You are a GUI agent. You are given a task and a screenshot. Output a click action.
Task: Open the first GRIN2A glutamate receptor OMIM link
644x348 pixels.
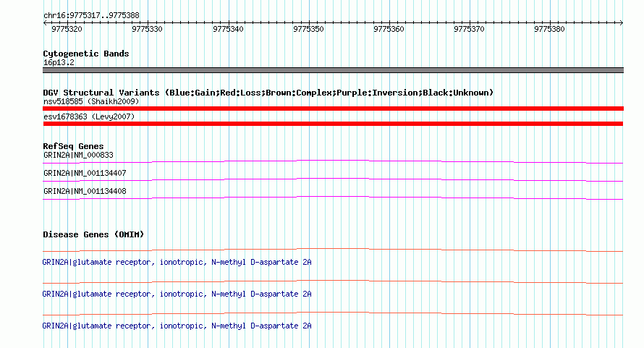coord(177,262)
